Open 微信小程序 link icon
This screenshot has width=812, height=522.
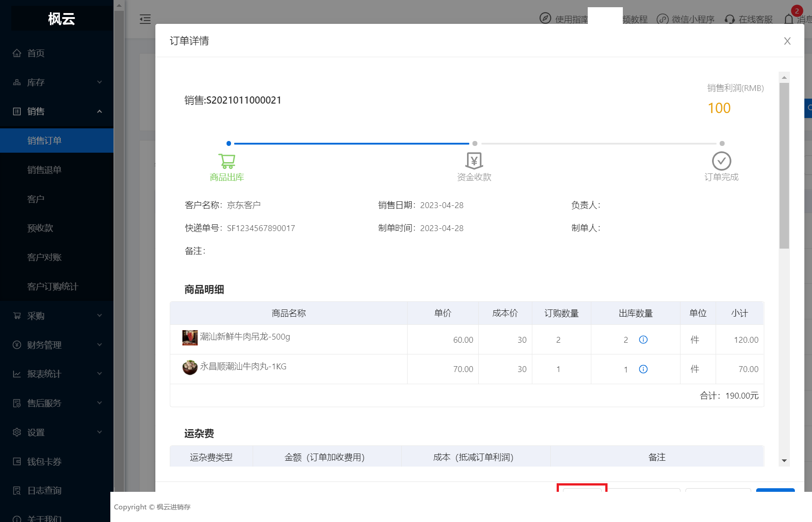662,19
